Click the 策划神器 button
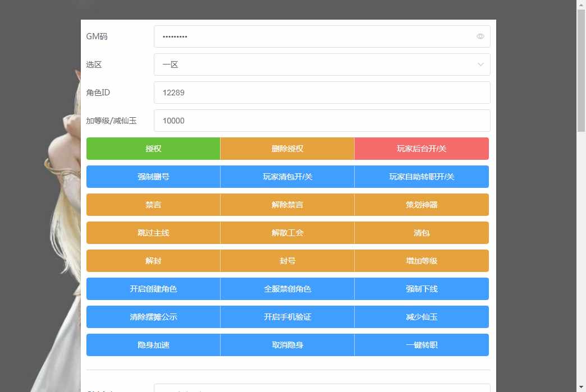Viewport: 586px width, 392px height. [422, 205]
